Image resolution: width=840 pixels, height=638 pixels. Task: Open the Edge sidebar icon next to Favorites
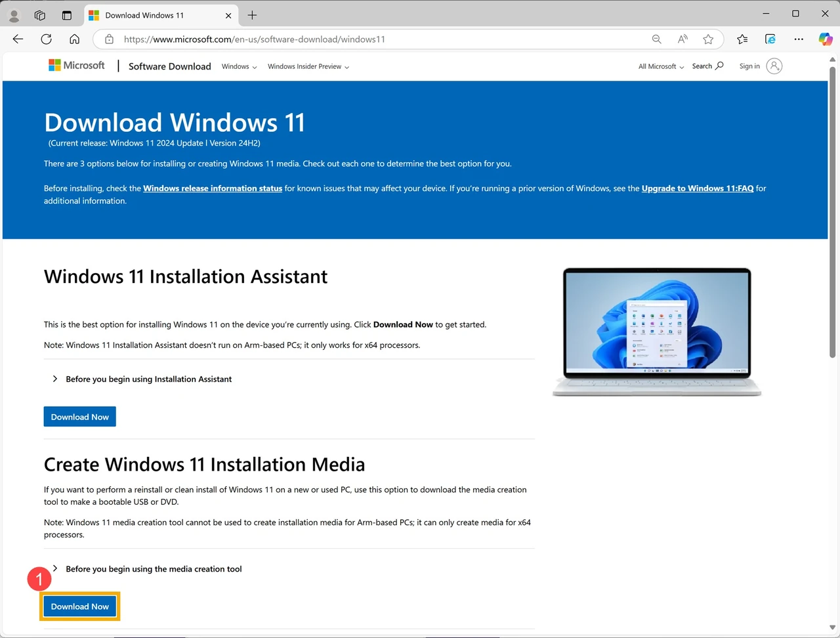[770, 39]
